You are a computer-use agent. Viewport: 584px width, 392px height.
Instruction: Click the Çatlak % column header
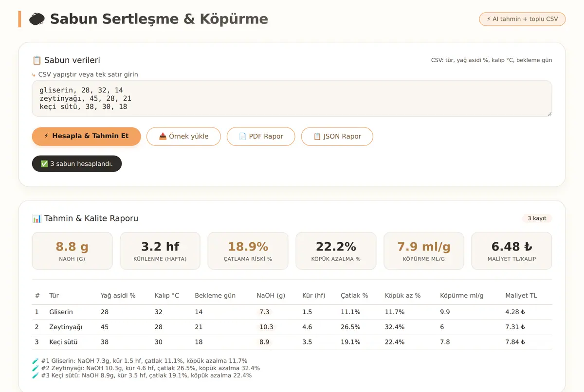click(x=354, y=296)
